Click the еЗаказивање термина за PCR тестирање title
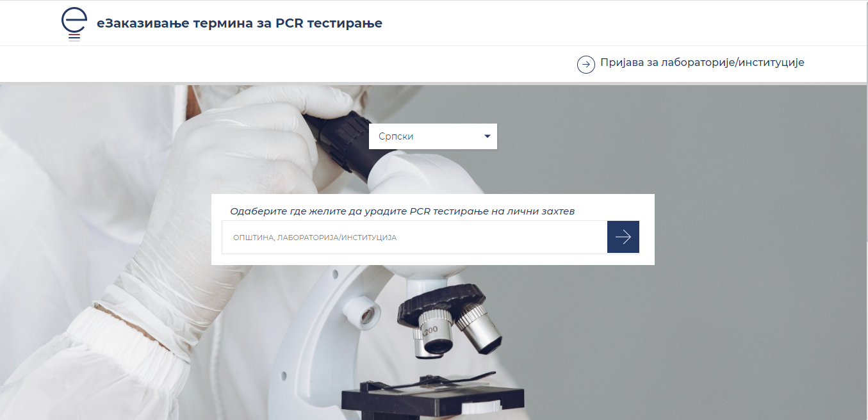This screenshot has height=420, width=868. [240, 24]
